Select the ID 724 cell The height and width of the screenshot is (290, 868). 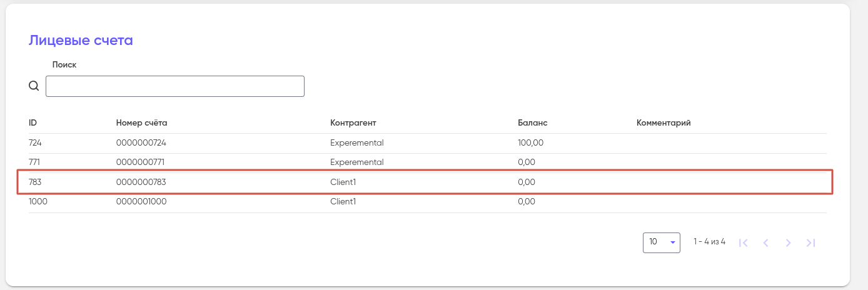click(35, 142)
